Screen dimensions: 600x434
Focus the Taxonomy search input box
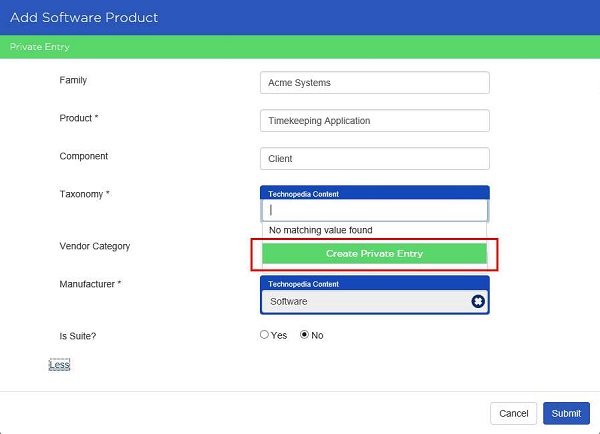tap(375, 210)
